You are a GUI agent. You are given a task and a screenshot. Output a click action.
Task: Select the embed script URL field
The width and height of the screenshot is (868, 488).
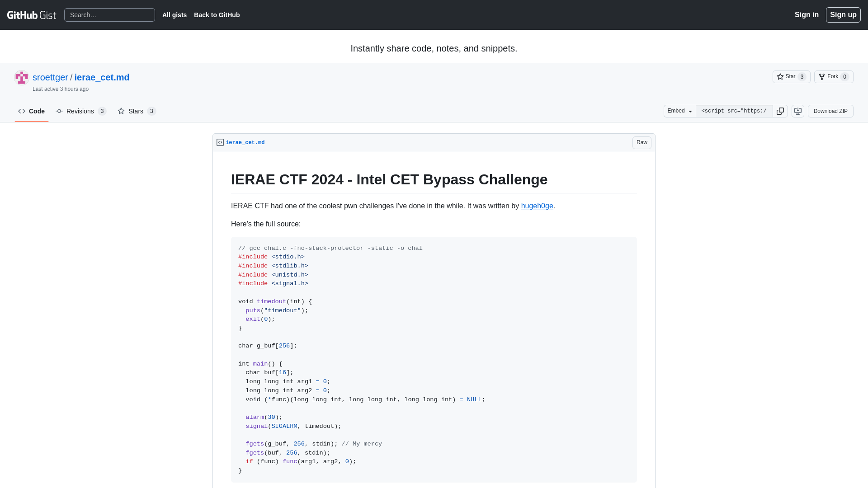pyautogui.click(x=734, y=111)
